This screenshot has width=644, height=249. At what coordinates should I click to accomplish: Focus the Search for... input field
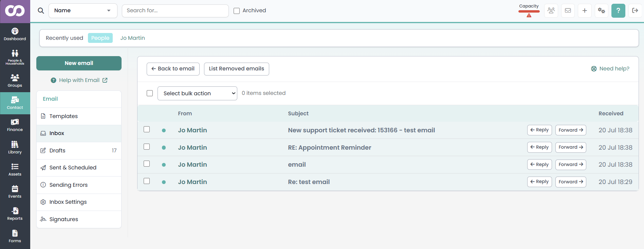point(175,11)
